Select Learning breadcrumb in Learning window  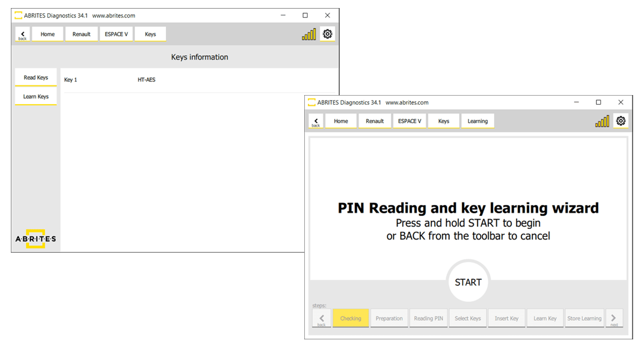[x=478, y=121]
